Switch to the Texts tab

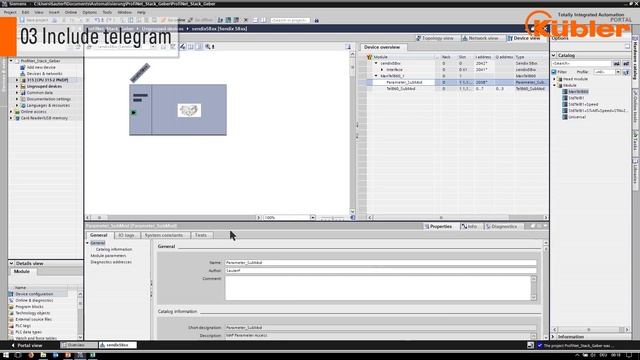click(201, 235)
